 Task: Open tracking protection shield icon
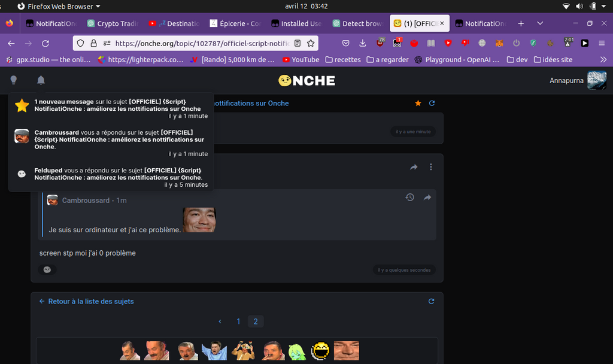[80, 43]
